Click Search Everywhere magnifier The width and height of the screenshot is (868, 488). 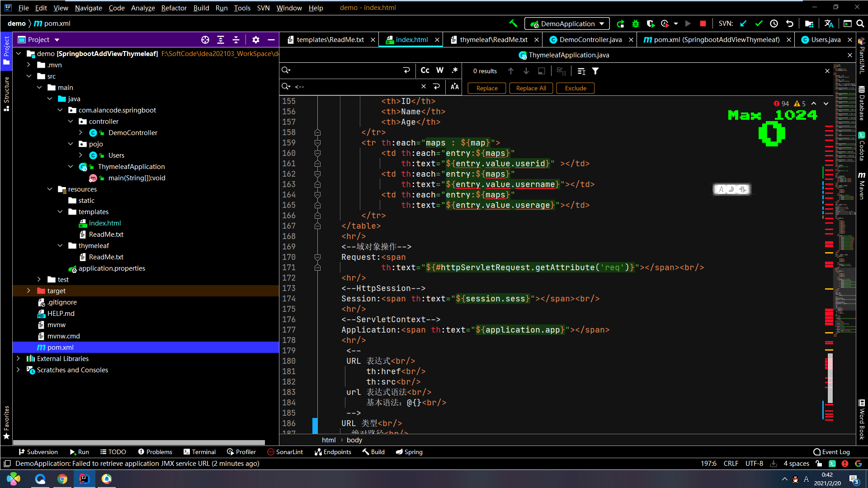pos(860,23)
